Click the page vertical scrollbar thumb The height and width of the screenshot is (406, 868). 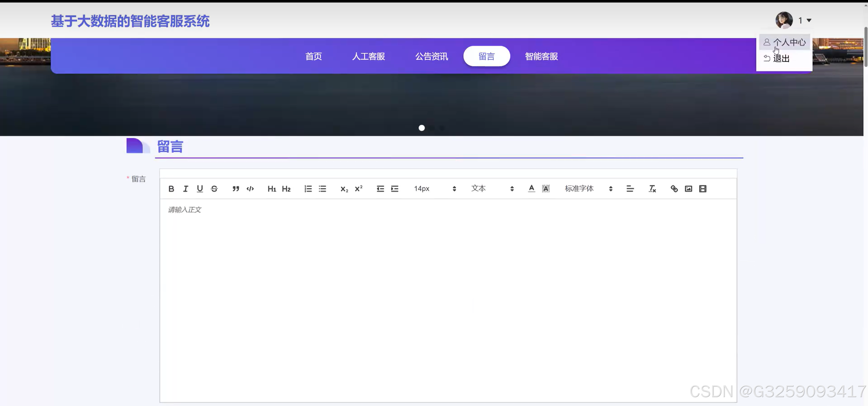pyautogui.click(x=866, y=47)
